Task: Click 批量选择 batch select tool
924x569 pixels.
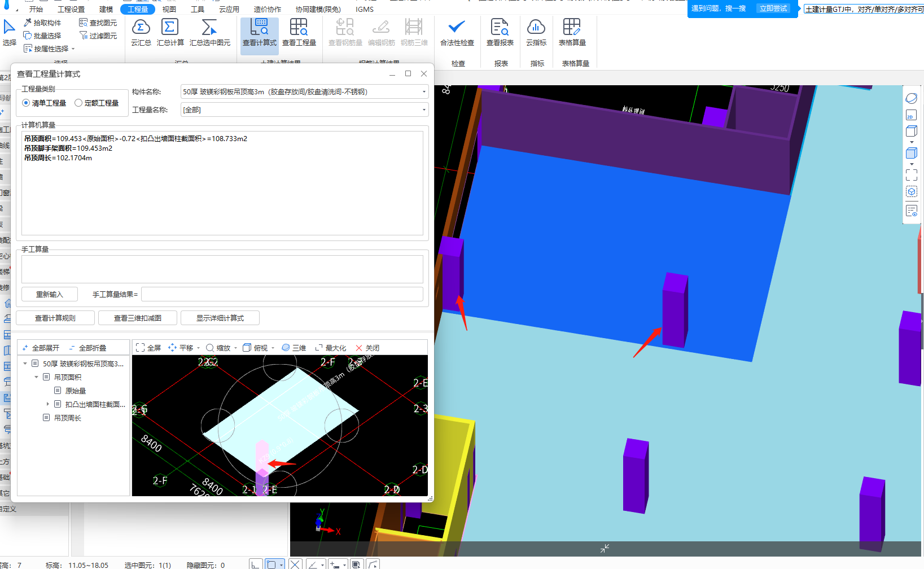Action: tap(42, 36)
